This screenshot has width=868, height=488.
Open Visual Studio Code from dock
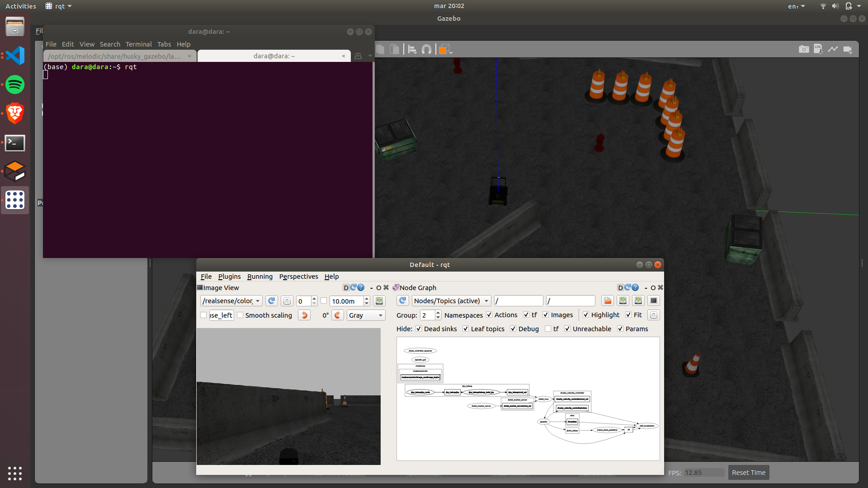click(15, 56)
